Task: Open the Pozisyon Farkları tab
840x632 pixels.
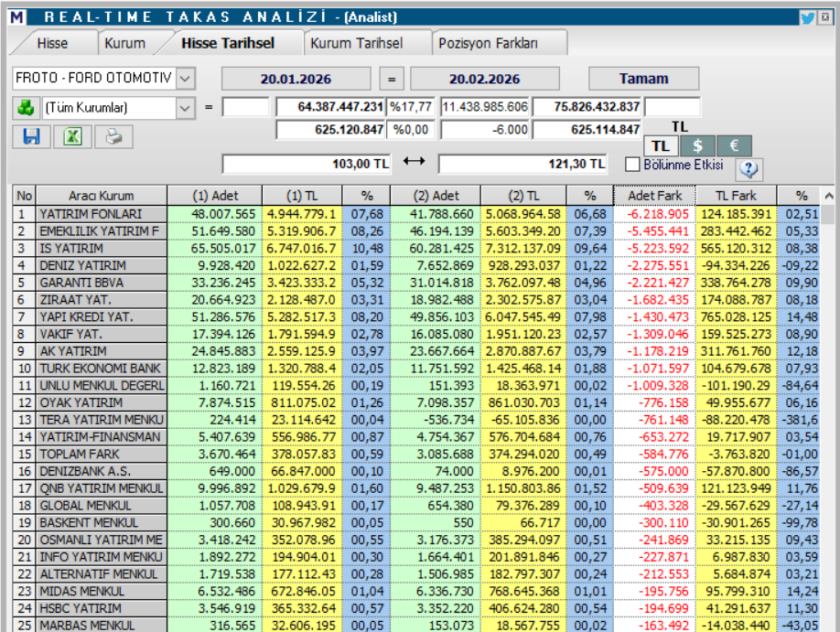Action: click(488, 43)
